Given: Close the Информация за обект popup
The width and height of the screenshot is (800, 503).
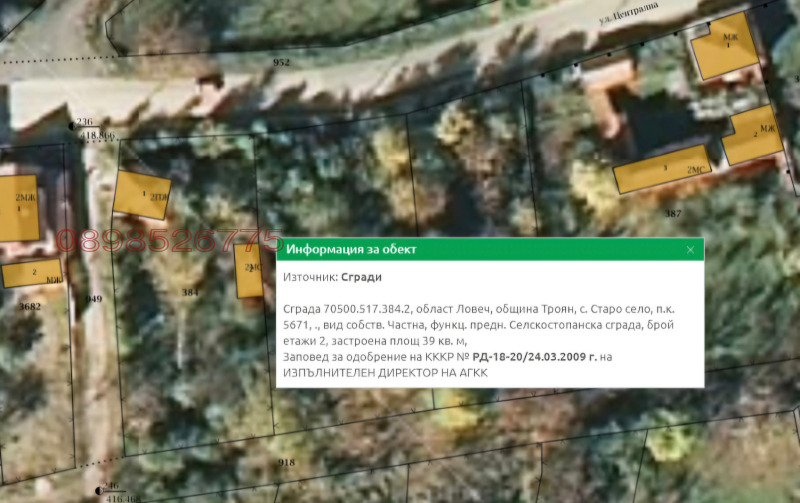Looking at the screenshot, I should click(690, 249).
